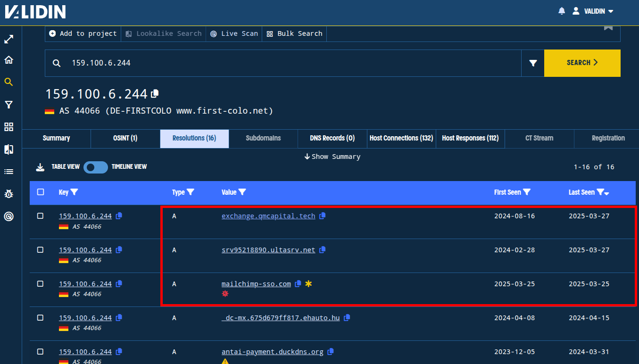Open the filter funnel icon in sidebar
The height and width of the screenshot is (364, 639).
tap(8, 105)
